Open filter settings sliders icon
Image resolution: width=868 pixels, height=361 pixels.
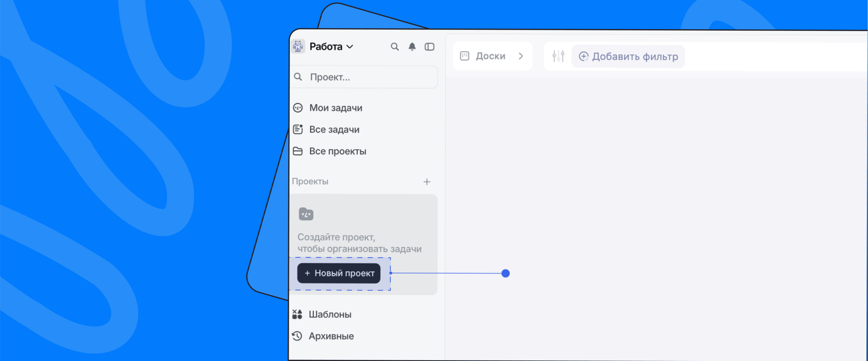point(558,56)
